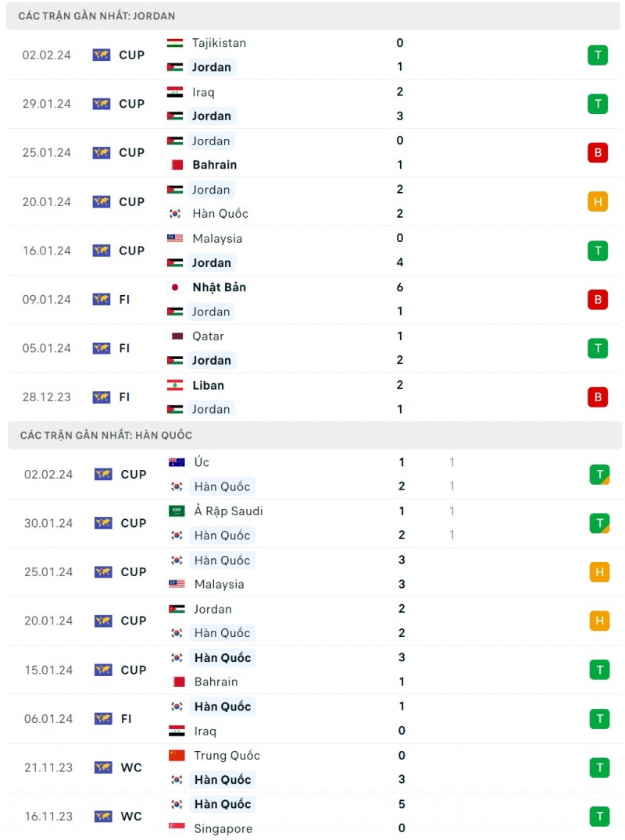Click the Nhật Bản flag icon
This screenshot has width=625, height=840.
pyautogui.click(x=175, y=287)
